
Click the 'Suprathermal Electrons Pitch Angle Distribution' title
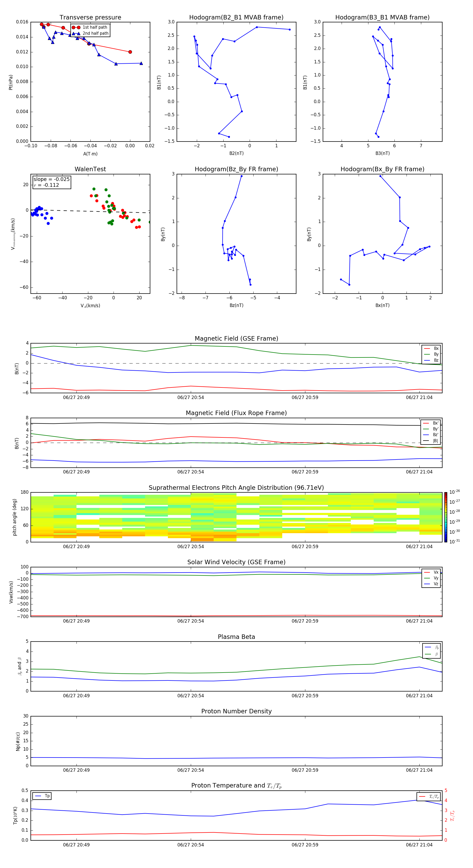point(236,488)
